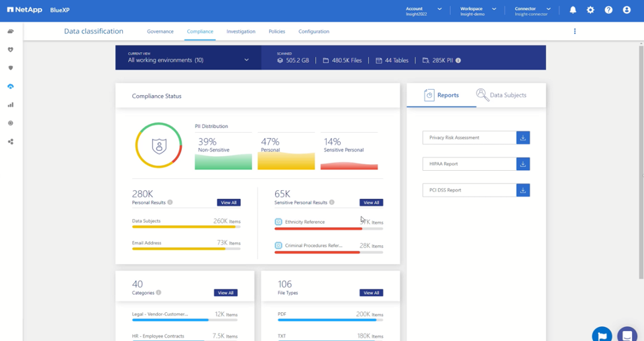Click the Ethnicity Reference red progress bar
The width and height of the screenshot is (644, 341).
329,228
